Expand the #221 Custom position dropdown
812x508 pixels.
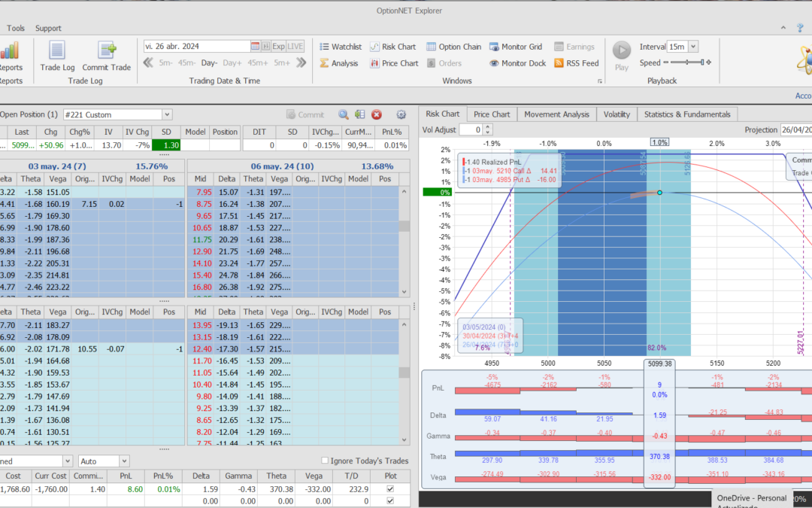(x=167, y=114)
